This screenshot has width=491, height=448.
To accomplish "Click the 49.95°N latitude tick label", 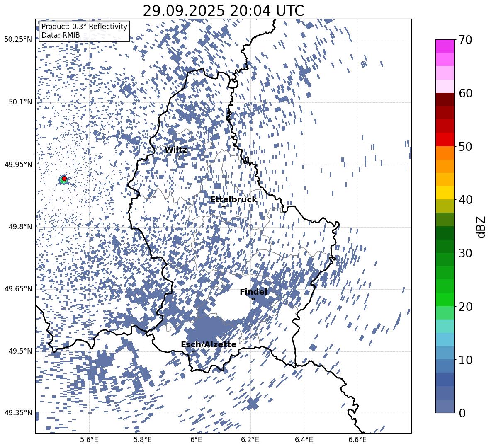I will pos(18,165).
